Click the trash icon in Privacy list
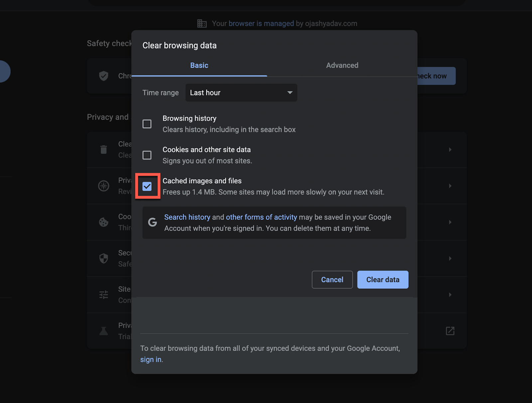The image size is (532, 403). (x=104, y=150)
